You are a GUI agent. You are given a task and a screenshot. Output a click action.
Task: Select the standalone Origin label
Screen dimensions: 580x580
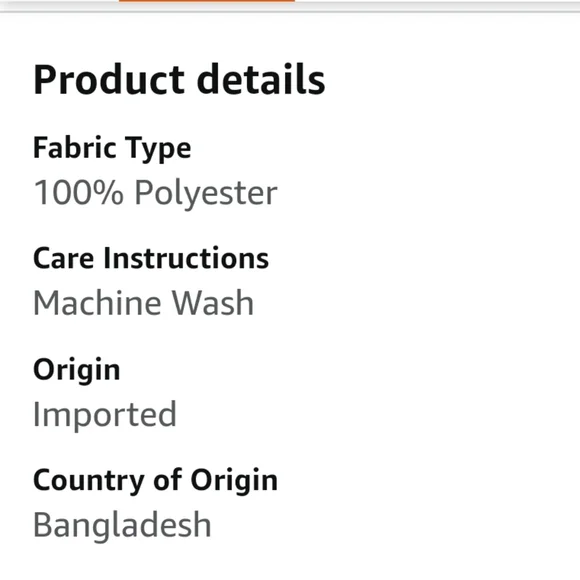pyautogui.click(x=77, y=370)
